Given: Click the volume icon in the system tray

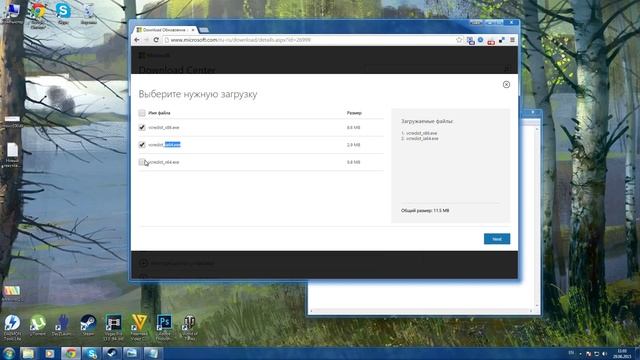Looking at the screenshot, I should point(604,353).
